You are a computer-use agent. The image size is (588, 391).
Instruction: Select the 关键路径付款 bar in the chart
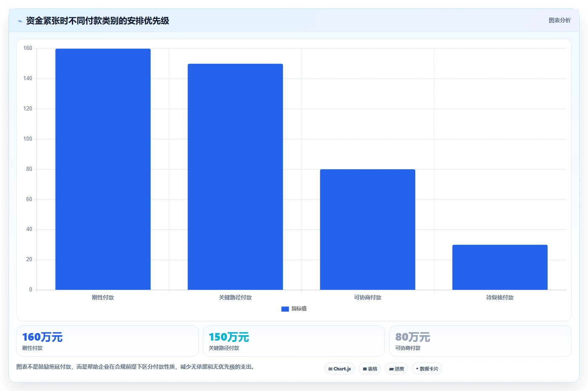click(235, 177)
